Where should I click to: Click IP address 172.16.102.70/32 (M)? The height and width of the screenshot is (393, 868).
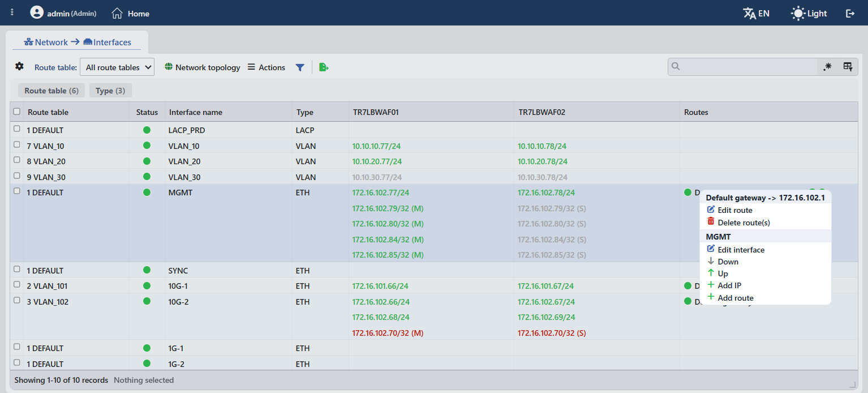[388, 333]
